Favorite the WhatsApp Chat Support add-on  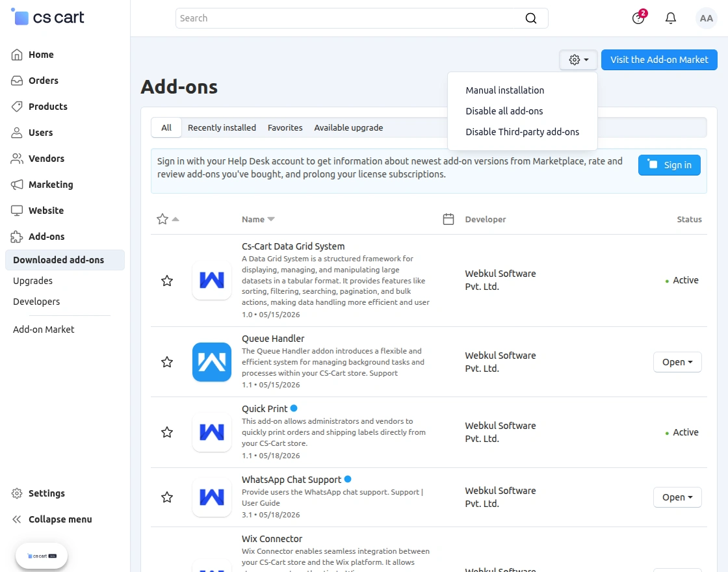click(167, 497)
